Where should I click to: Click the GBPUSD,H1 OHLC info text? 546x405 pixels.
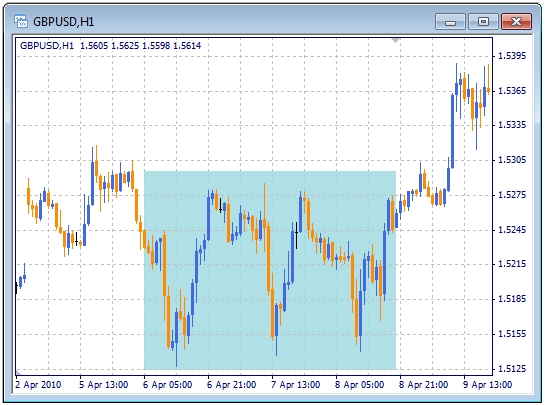pos(110,46)
